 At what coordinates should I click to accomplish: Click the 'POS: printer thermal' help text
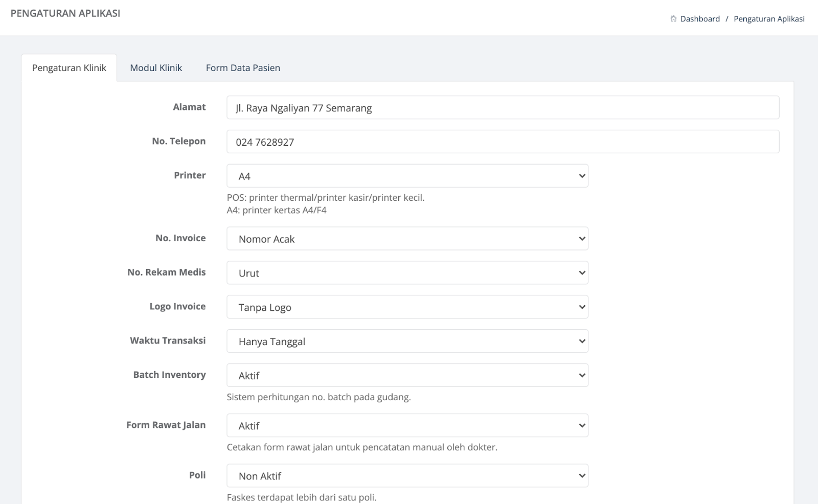pyautogui.click(x=326, y=198)
